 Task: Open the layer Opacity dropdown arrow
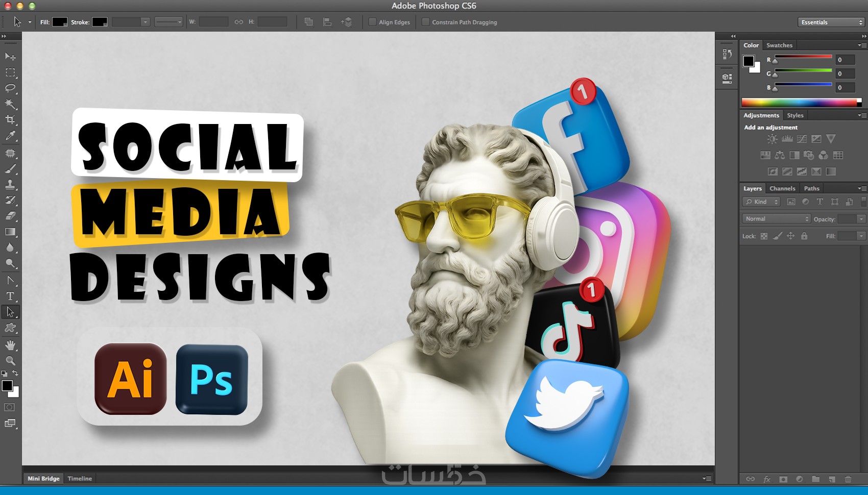point(861,219)
